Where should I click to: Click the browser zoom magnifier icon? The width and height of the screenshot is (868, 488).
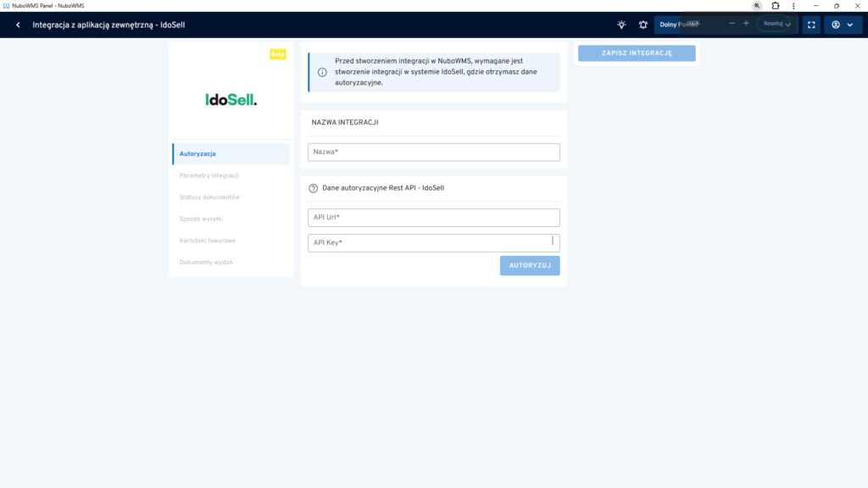[x=757, y=5]
